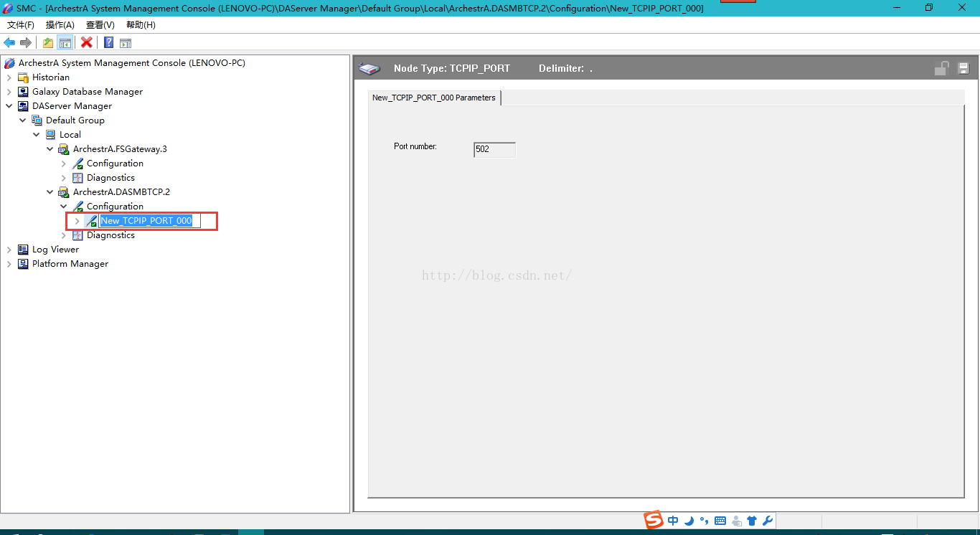Click the Local computer node icon
The image size is (980, 535).
(51, 135)
